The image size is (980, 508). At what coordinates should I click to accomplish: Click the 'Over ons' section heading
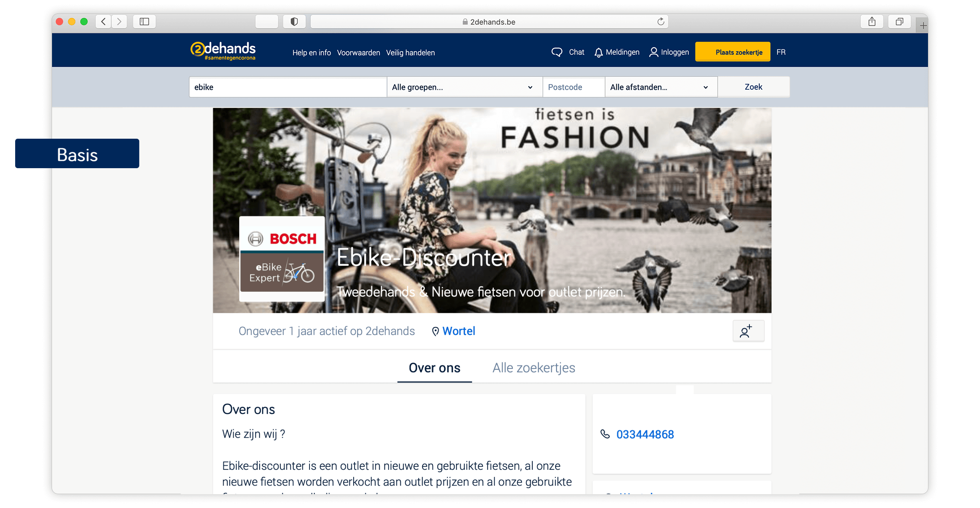pyautogui.click(x=248, y=409)
